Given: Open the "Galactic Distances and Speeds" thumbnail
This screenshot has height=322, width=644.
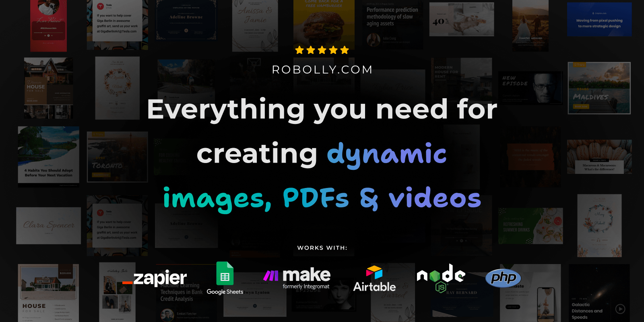Looking at the screenshot, I should (x=599, y=293).
